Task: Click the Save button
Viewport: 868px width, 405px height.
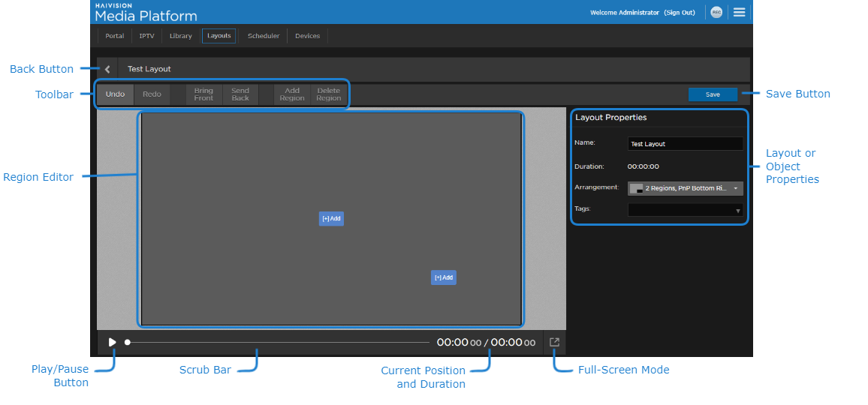Action: 713,94
